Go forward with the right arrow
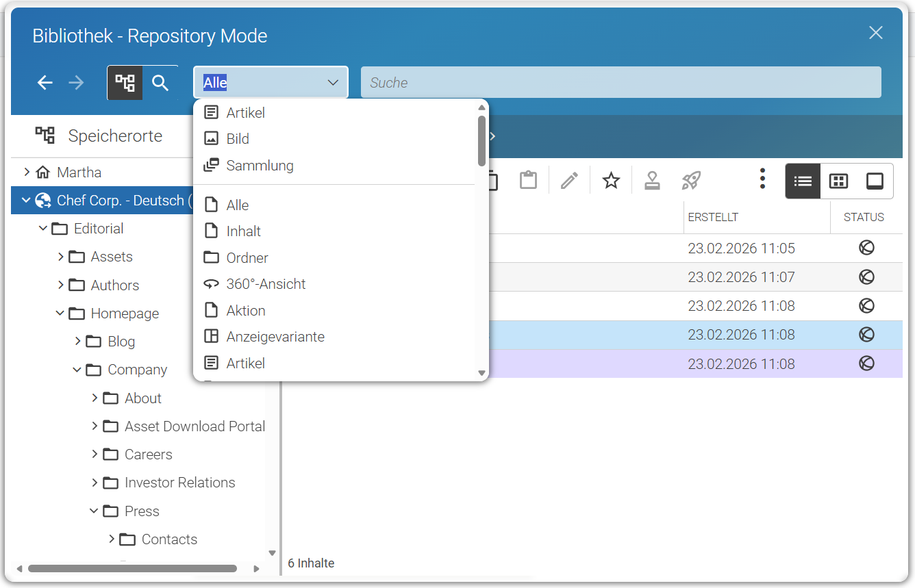The width and height of the screenshot is (915, 588). pyautogui.click(x=76, y=83)
